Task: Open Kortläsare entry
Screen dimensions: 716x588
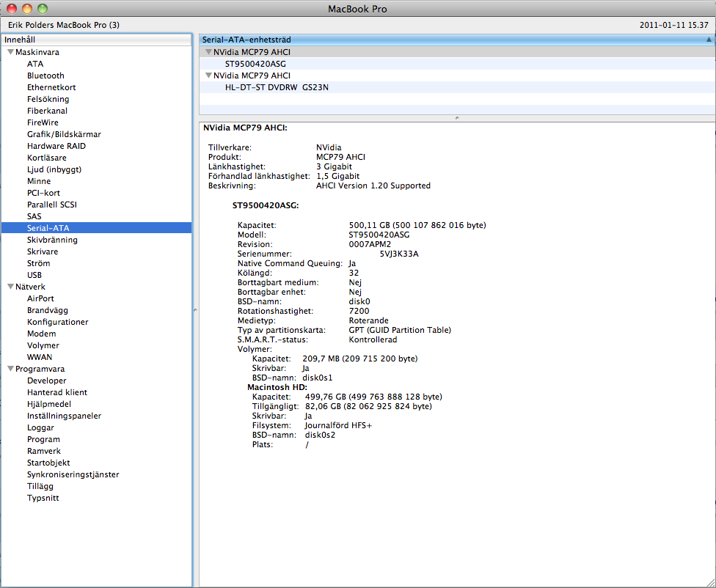Action: (x=46, y=158)
